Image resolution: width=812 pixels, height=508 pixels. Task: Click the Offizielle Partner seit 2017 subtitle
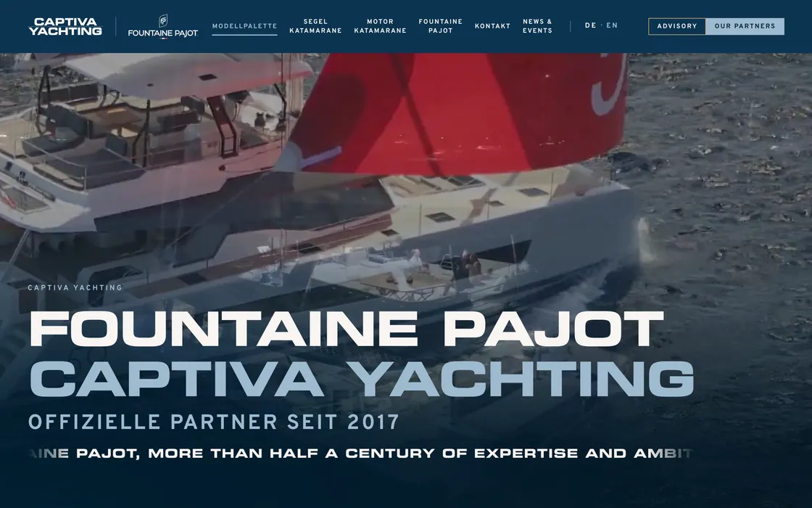click(x=214, y=422)
